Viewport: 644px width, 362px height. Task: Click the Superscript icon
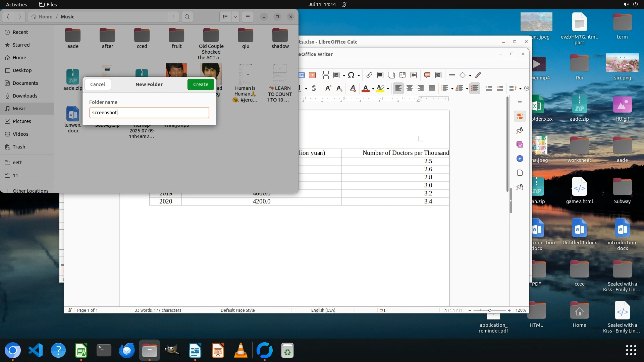(328, 88)
